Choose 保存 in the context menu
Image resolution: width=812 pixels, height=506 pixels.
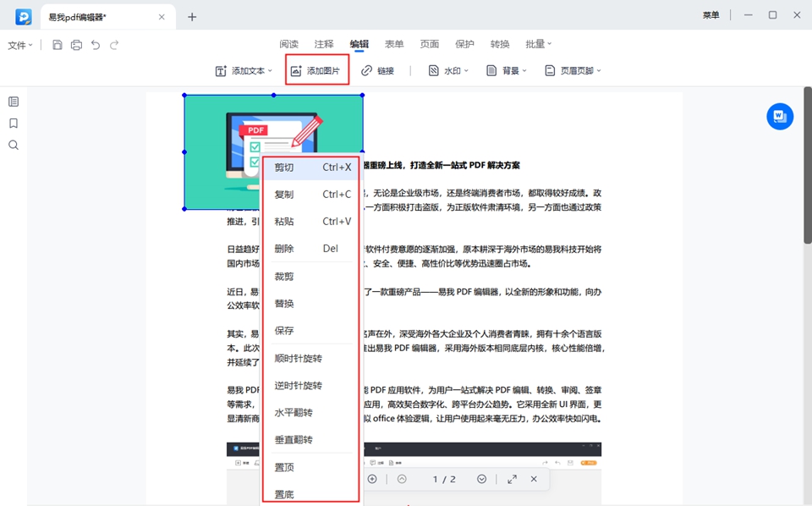pyautogui.click(x=310, y=331)
